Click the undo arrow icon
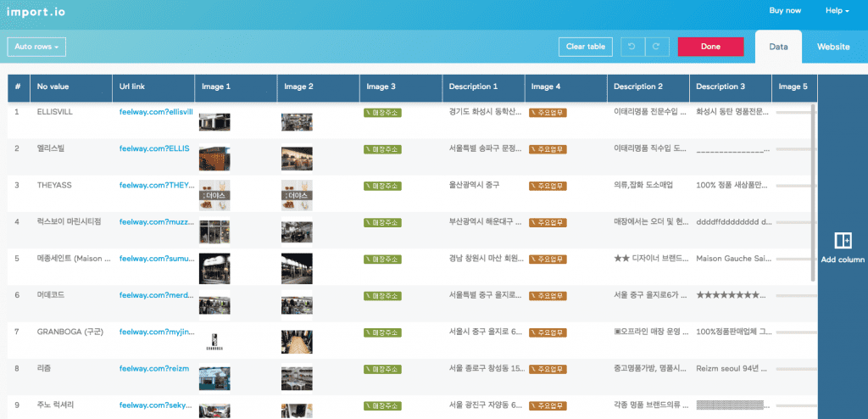Viewport: 868px width, 419px height. pyautogui.click(x=632, y=47)
